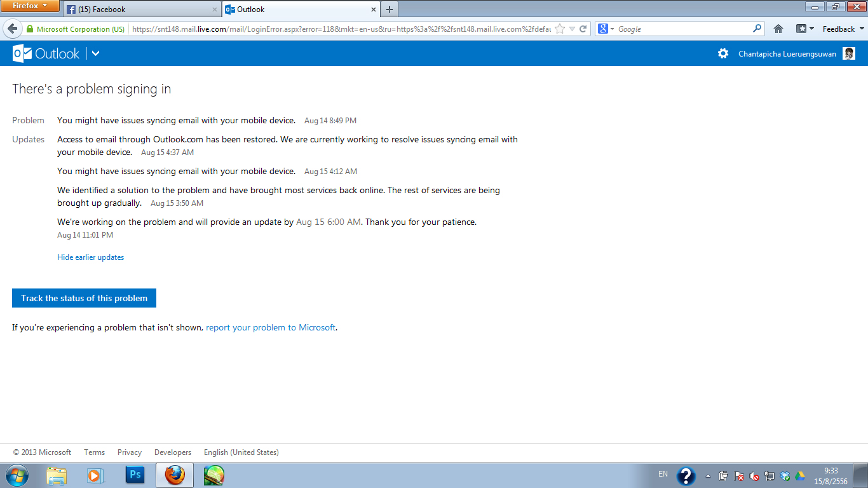Click into the Google search box
This screenshot has height=488, width=868.
[684, 29]
